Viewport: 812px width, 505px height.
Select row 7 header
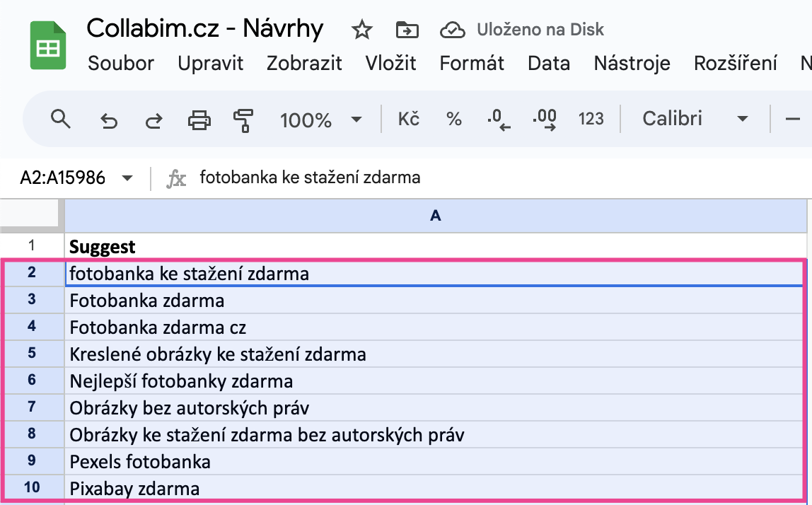coord(32,407)
